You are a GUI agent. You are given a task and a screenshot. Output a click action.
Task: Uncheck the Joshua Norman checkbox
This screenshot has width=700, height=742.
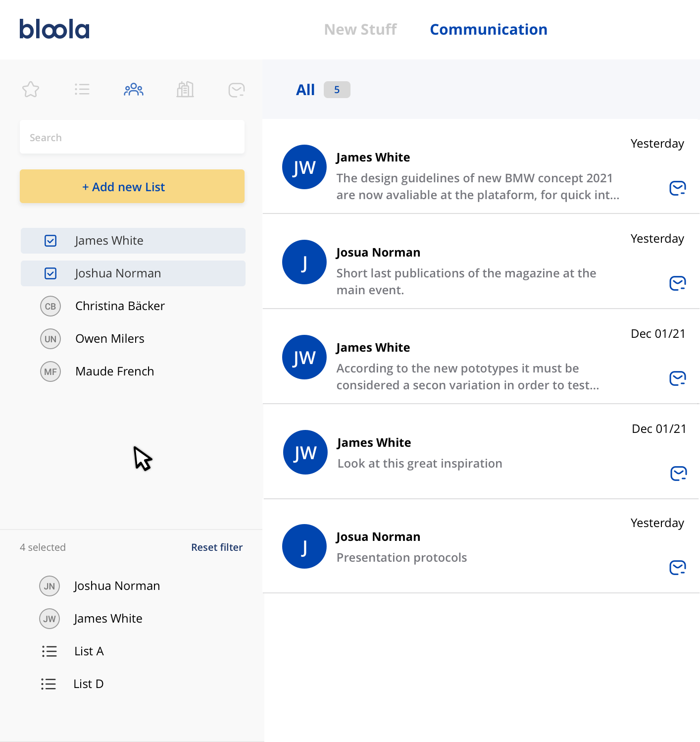pos(50,273)
